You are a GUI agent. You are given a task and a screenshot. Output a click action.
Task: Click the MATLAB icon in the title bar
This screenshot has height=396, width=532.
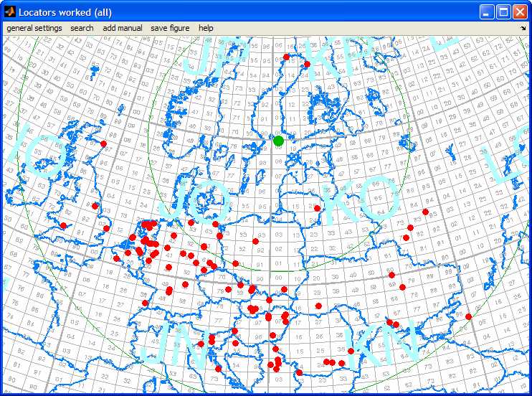click(10, 12)
